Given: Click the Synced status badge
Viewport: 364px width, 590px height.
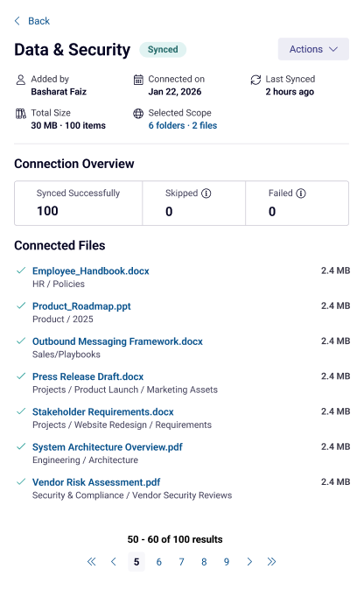Looking at the screenshot, I should pyautogui.click(x=163, y=49).
